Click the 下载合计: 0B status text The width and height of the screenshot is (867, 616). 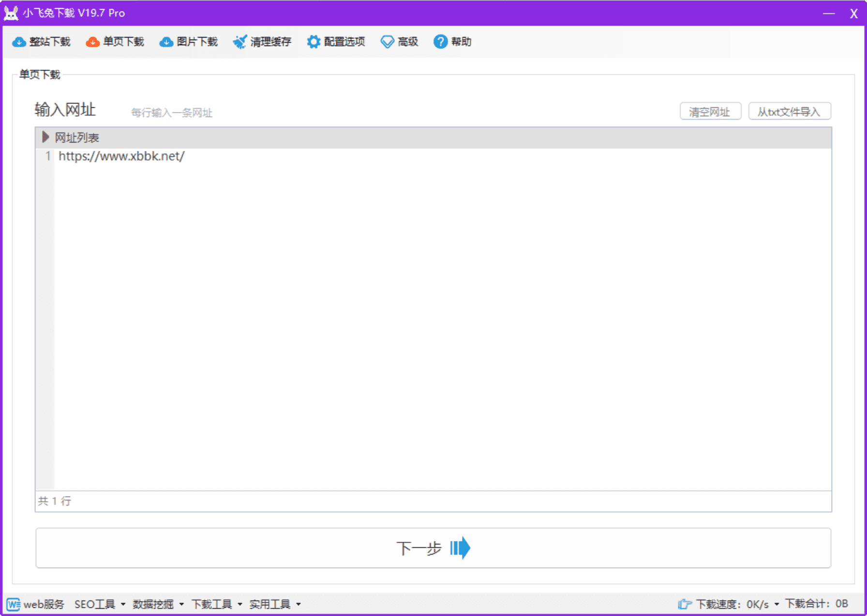(x=816, y=603)
